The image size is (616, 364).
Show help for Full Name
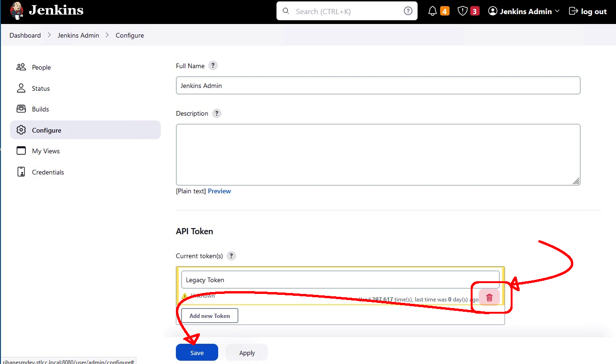point(213,66)
